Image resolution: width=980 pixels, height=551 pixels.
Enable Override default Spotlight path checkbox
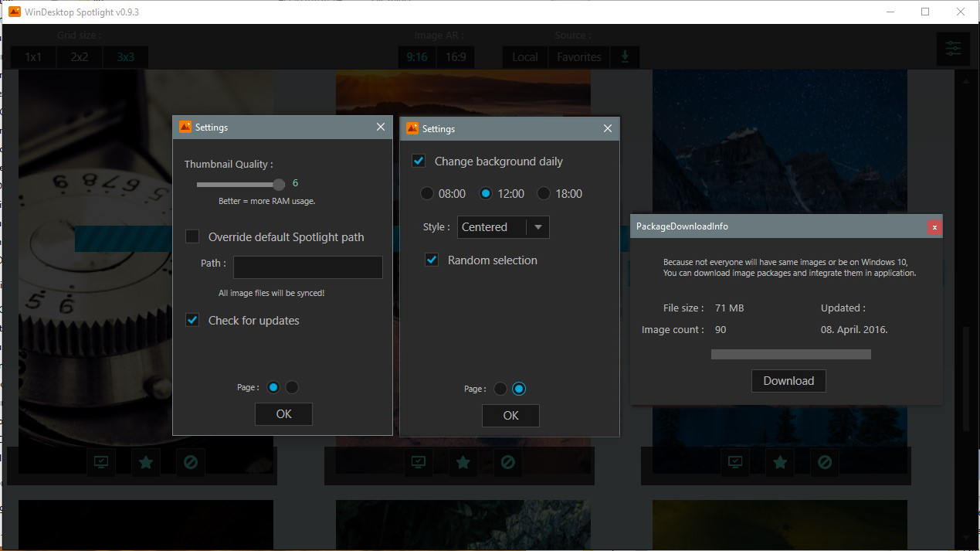[193, 236]
